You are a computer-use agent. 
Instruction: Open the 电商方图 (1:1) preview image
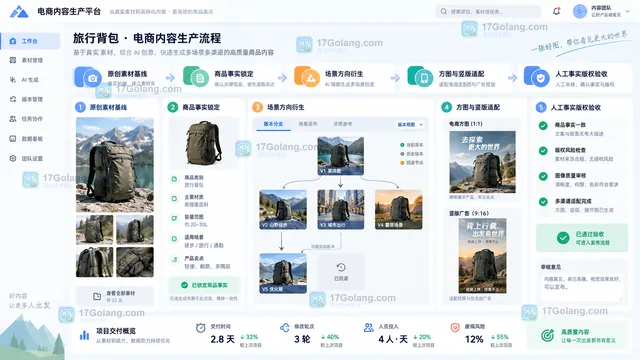pyautogui.click(x=482, y=162)
